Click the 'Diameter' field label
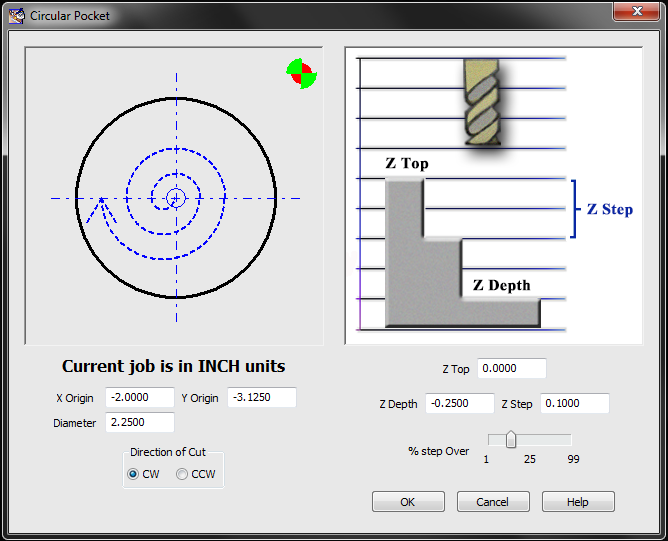 point(75,423)
